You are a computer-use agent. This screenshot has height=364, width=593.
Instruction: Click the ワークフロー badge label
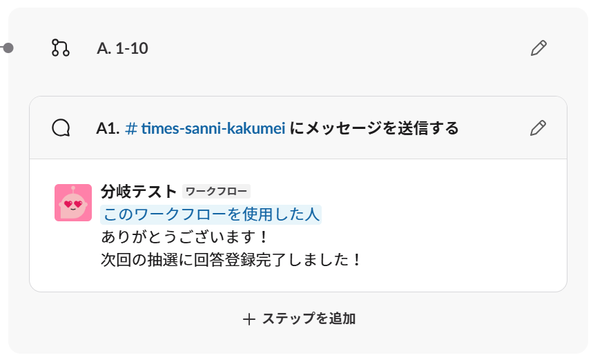[x=216, y=192]
